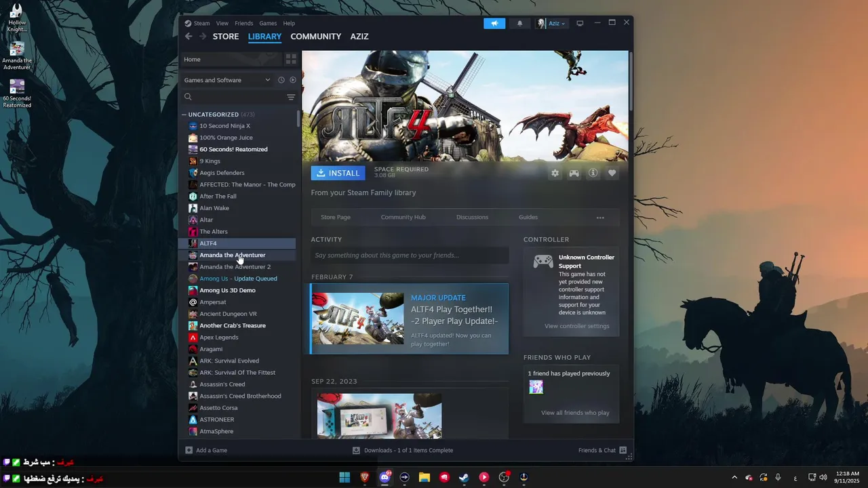Switch to collections grid view icon
The height and width of the screenshot is (488, 868).
click(291, 59)
